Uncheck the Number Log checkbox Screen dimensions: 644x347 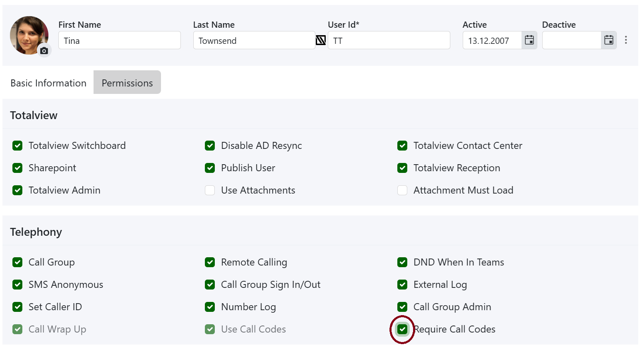tap(210, 307)
